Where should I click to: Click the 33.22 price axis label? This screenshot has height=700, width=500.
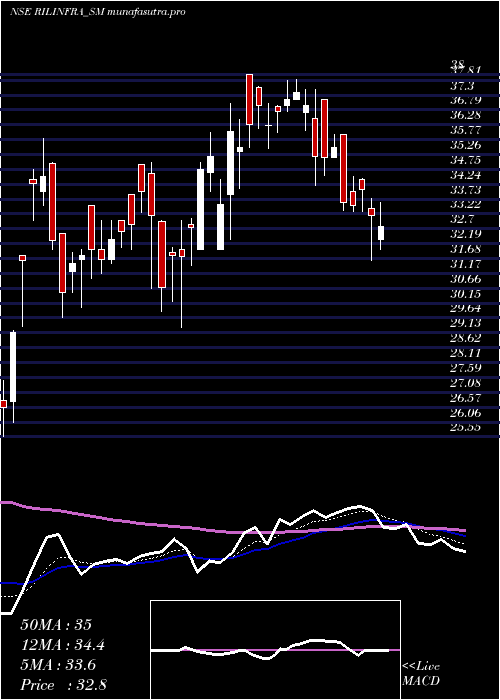pos(465,204)
